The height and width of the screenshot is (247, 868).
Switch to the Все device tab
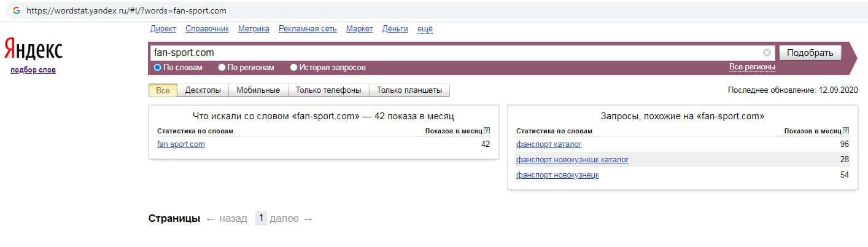163,90
